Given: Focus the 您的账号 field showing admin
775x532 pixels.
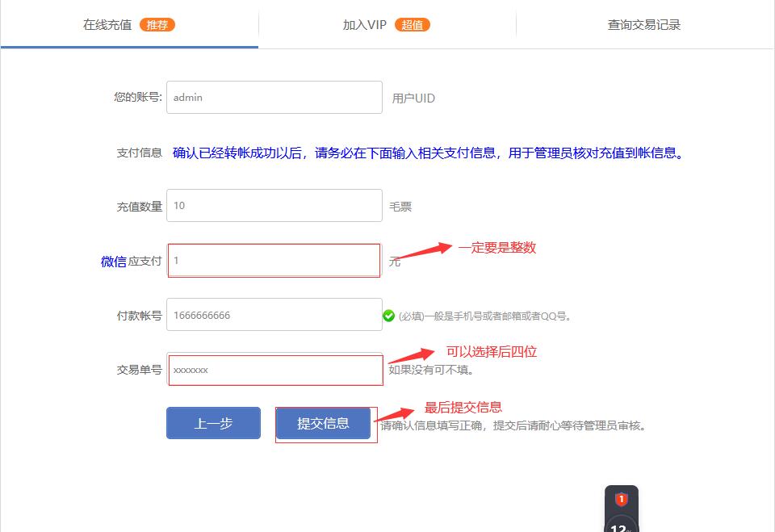Looking at the screenshot, I should point(274,98).
